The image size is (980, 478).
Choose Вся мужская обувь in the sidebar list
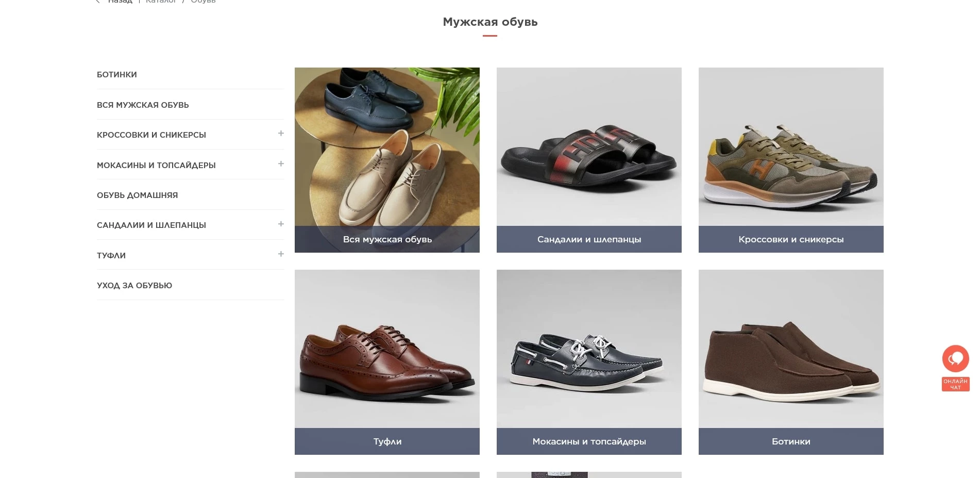point(143,105)
